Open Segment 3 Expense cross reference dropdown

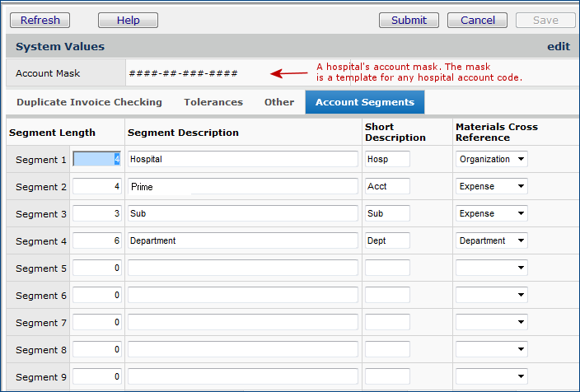[492, 213]
